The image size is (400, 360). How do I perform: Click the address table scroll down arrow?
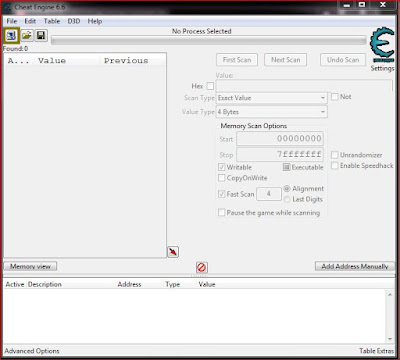pos(390,339)
